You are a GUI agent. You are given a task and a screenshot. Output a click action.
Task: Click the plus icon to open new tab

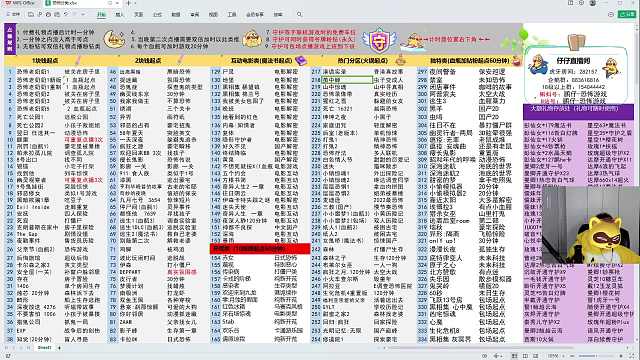point(129,3)
